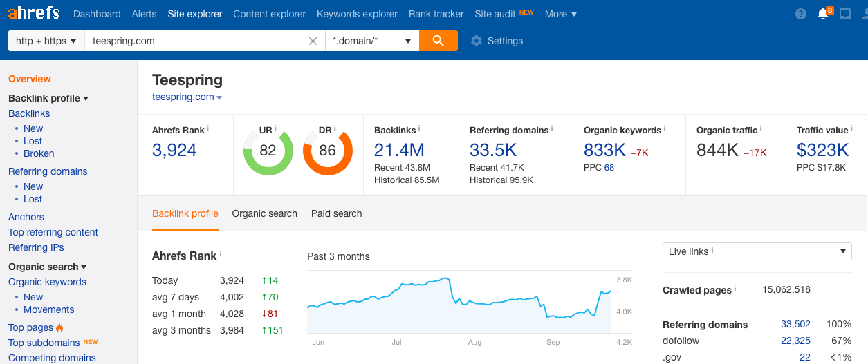Open Referring IPs in the sidebar
This screenshot has height=364, width=868.
click(x=36, y=247)
